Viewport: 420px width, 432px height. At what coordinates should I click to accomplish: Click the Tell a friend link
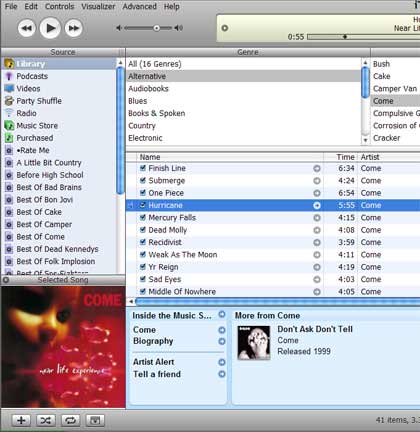pos(157,374)
